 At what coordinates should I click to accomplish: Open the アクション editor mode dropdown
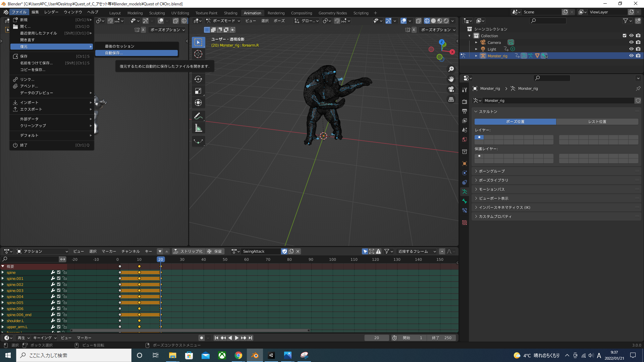[x=43, y=251]
